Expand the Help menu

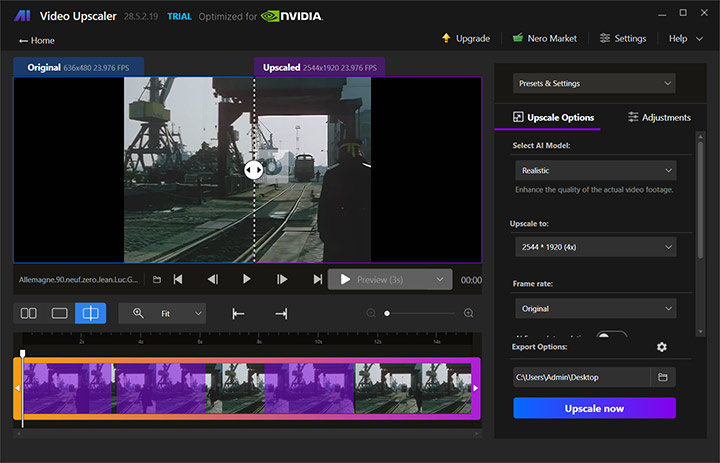[x=686, y=39]
